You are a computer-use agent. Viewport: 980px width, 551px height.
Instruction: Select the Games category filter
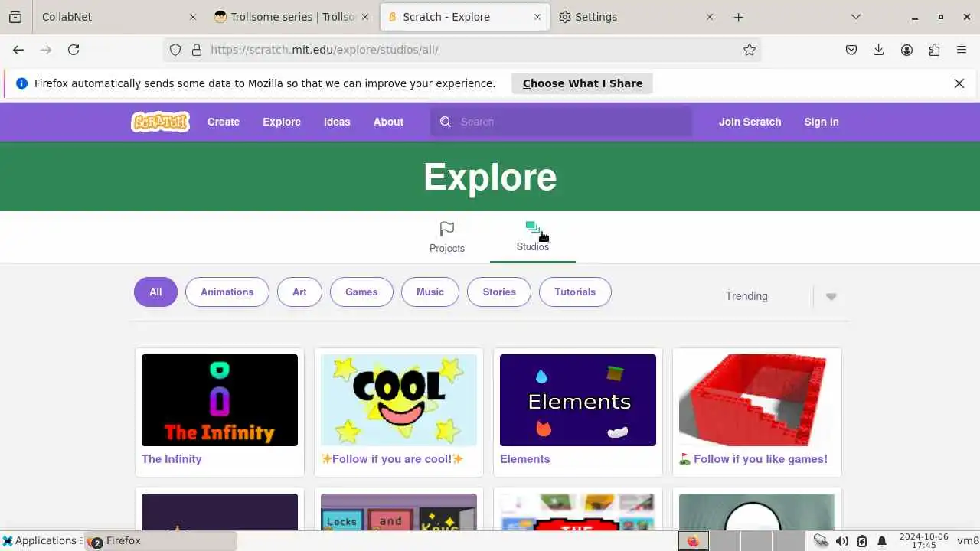click(361, 292)
